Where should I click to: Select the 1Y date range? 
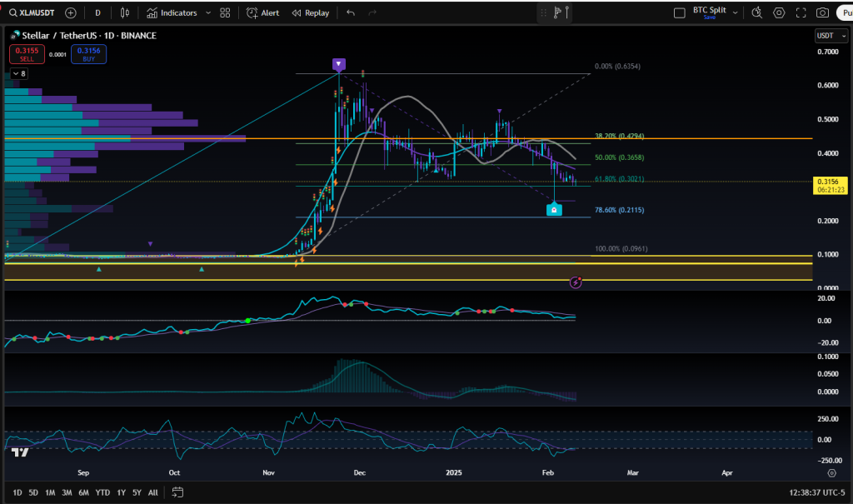(x=122, y=492)
